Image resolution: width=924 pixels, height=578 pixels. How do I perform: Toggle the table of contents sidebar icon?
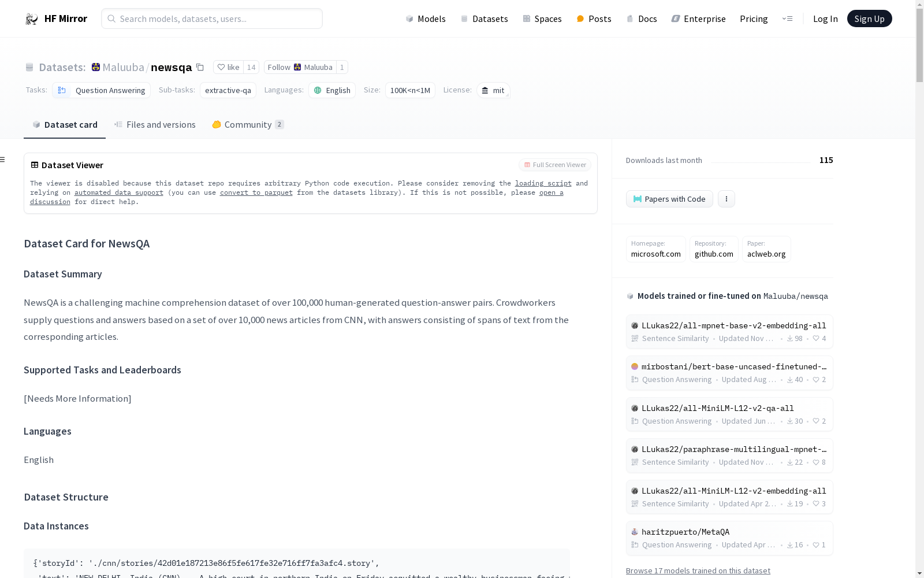3,160
